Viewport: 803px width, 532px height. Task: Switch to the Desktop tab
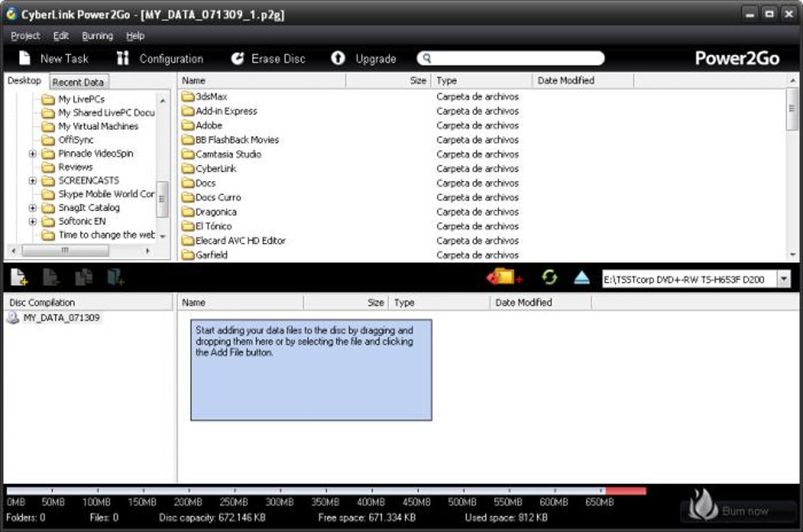pos(24,80)
